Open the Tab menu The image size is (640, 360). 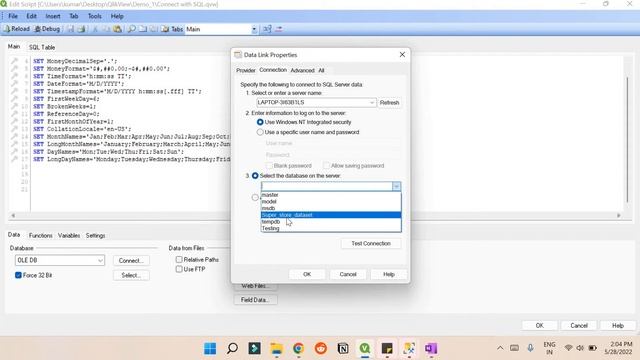(x=73, y=16)
